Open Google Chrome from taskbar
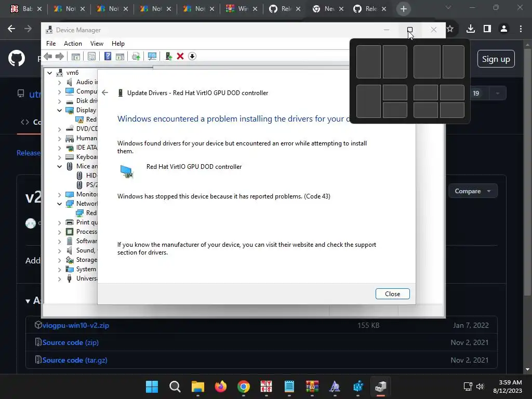This screenshot has width=532, height=399. (244, 387)
